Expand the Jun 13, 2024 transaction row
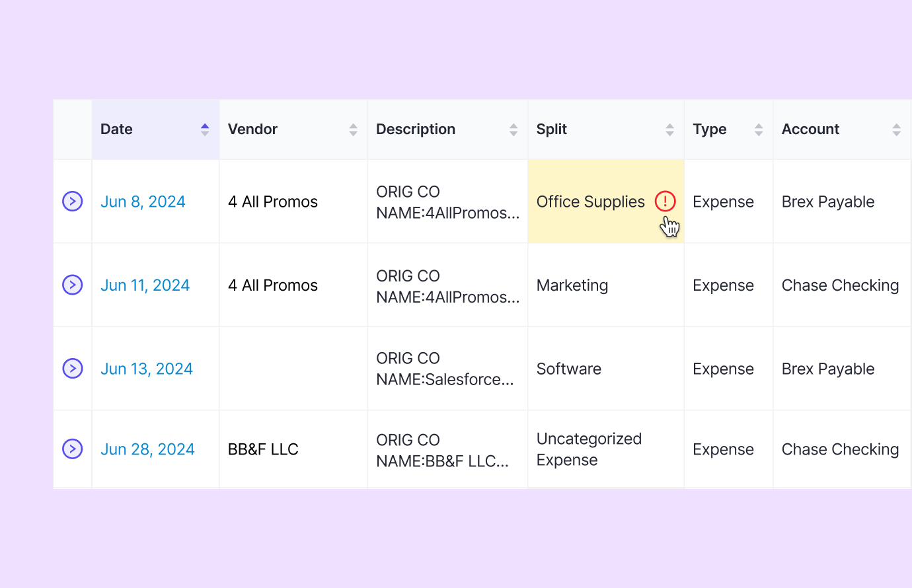Viewport: 912px width, 588px height. [x=73, y=369]
